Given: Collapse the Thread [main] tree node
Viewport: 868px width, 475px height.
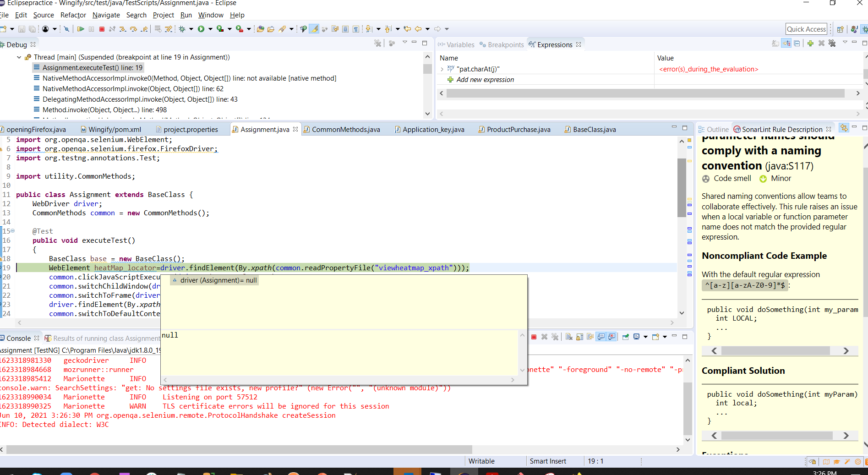Looking at the screenshot, I should (x=19, y=58).
